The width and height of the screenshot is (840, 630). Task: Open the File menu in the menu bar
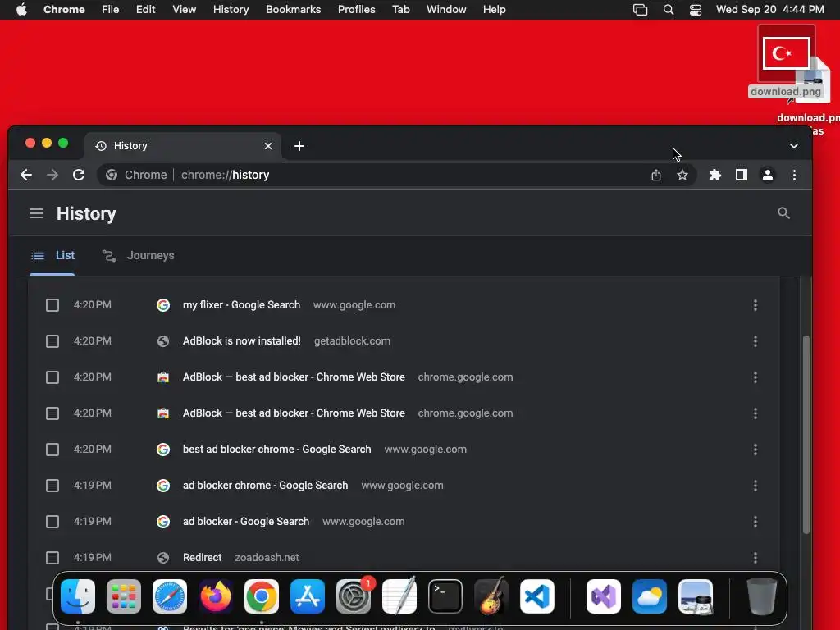point(111,10)
